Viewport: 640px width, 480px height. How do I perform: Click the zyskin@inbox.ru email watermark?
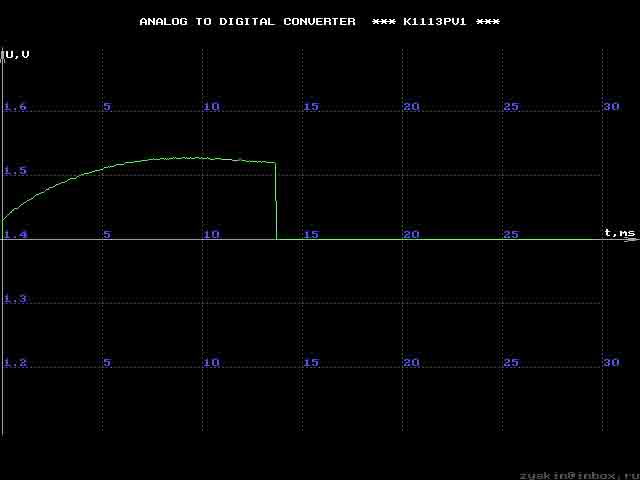click(x=580, y=476)
